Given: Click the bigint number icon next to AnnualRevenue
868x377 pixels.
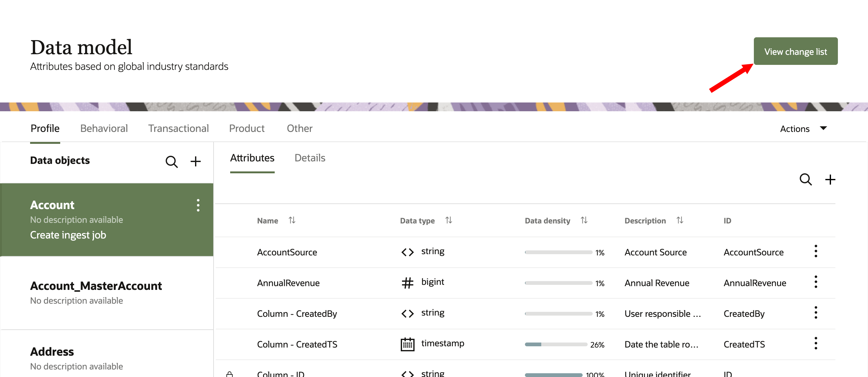Looking at the screenshot, I should pos(407,283).
